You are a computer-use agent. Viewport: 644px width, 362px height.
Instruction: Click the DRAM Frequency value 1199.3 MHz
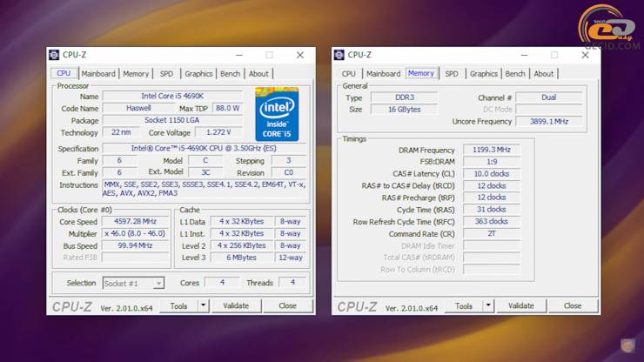coord(492,150)
